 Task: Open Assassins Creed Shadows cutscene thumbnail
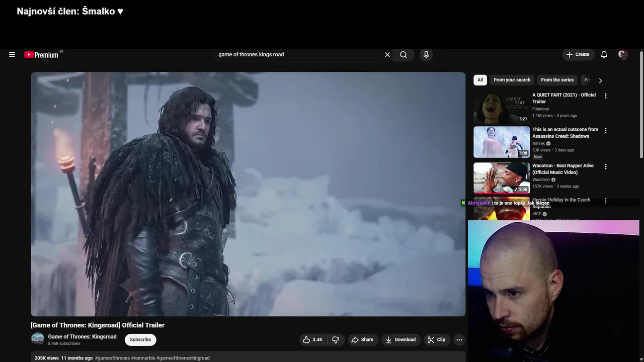(x=502, y=142)
